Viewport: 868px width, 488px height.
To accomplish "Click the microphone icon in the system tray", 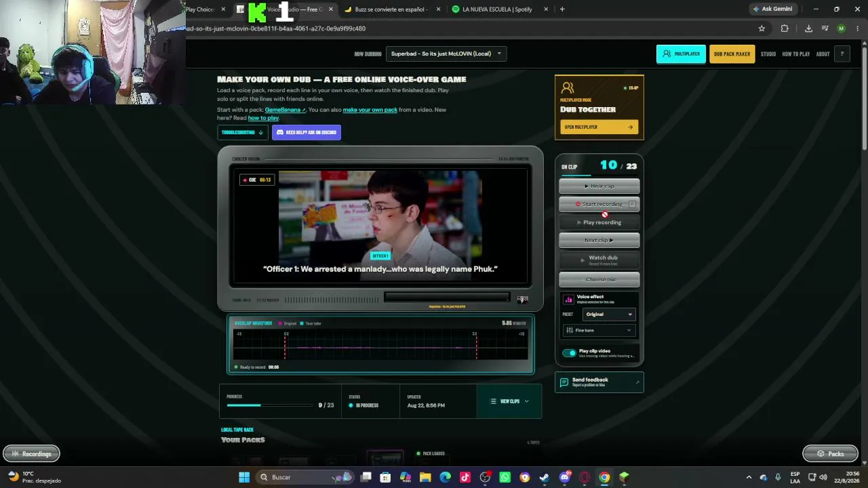I will tap(778, 477).
